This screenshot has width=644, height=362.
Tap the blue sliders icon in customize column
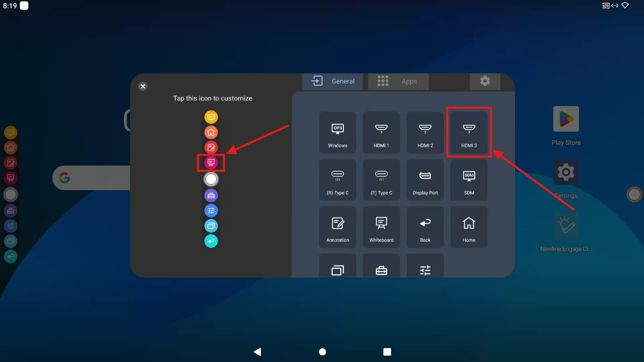pos(211,210)
